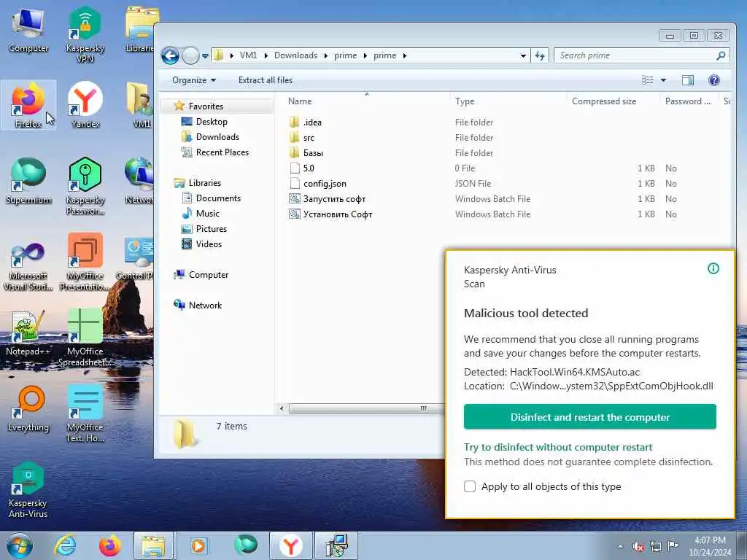Image resolution: width=747 pixels, height=560 pixels.
Task: Click the Explorer Back arrow button
Action: click(170, 55)
